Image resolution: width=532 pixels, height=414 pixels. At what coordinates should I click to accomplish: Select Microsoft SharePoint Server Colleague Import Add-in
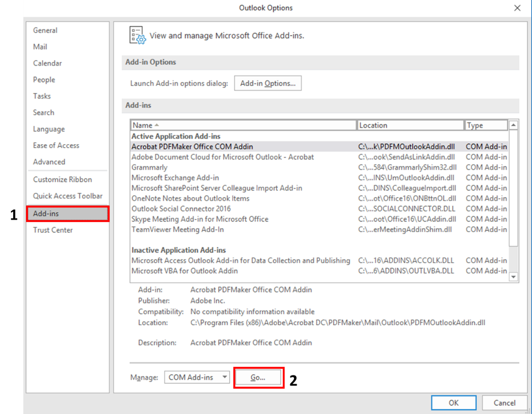[319, 188]
